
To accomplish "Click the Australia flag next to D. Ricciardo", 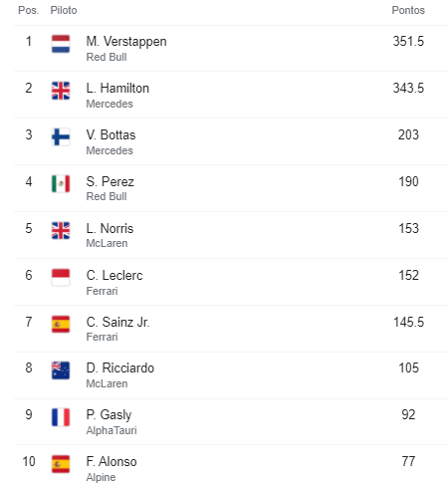I will (x=61, y=370).
